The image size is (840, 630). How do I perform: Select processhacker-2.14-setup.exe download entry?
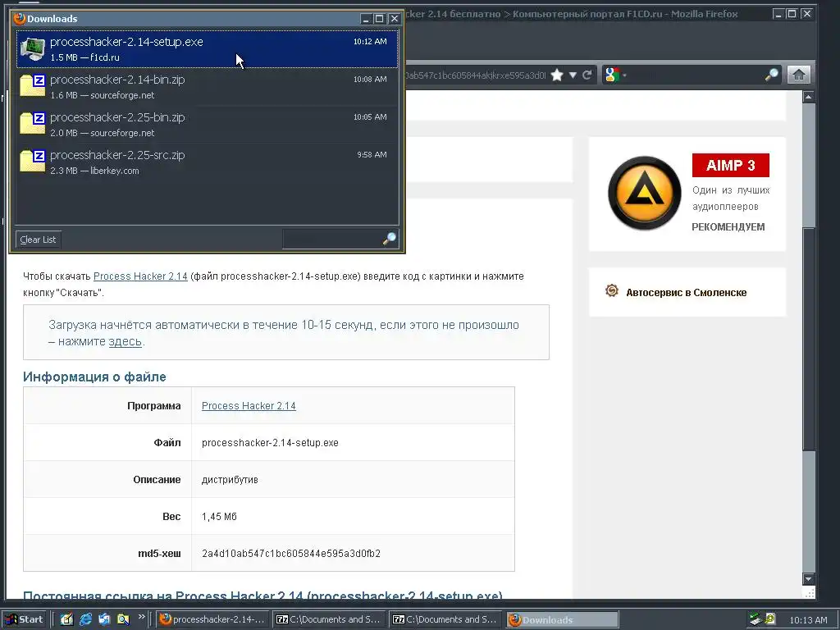pos(208,48)
